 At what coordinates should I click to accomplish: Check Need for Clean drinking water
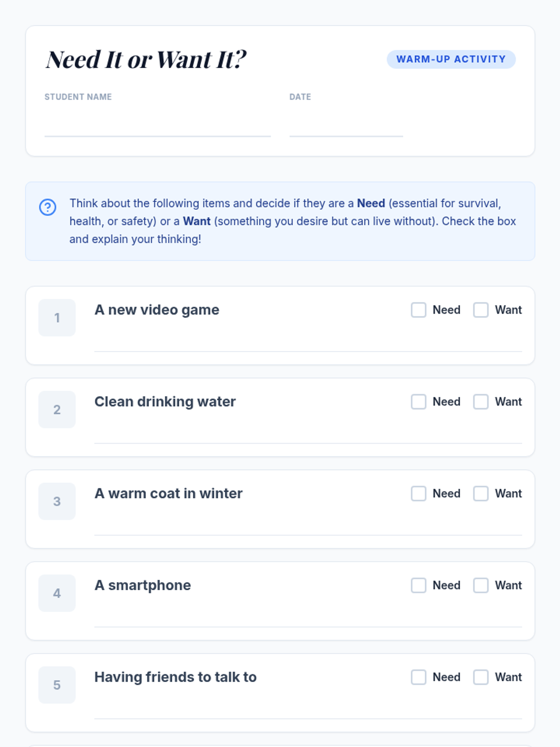419,402
